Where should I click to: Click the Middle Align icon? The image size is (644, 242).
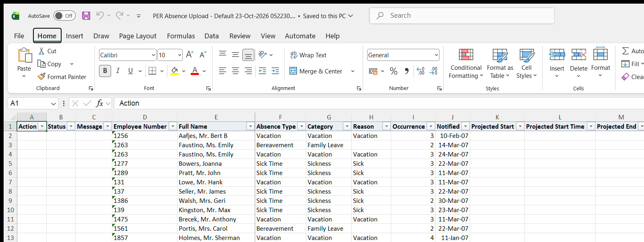click(x=235, y=54)
